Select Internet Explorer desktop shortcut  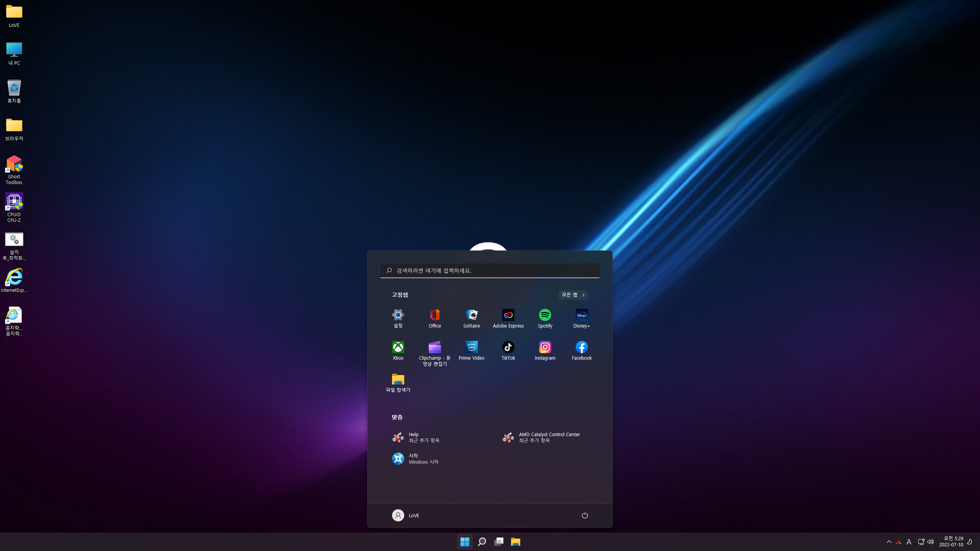tap(14, 281)
